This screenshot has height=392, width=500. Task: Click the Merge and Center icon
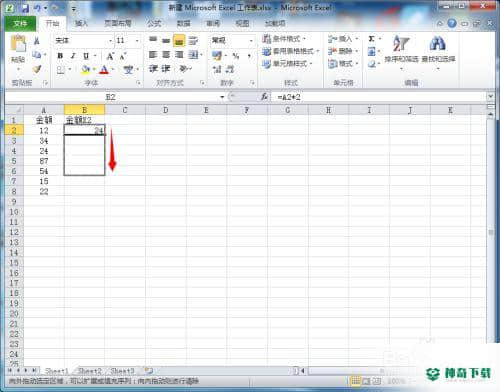point(193,55)
